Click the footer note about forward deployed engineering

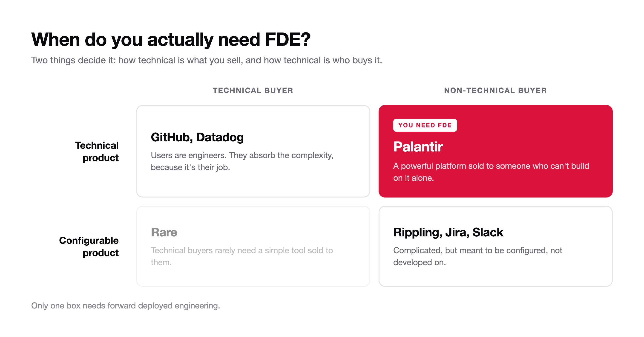pyautogui.click(x=126, y=306)
